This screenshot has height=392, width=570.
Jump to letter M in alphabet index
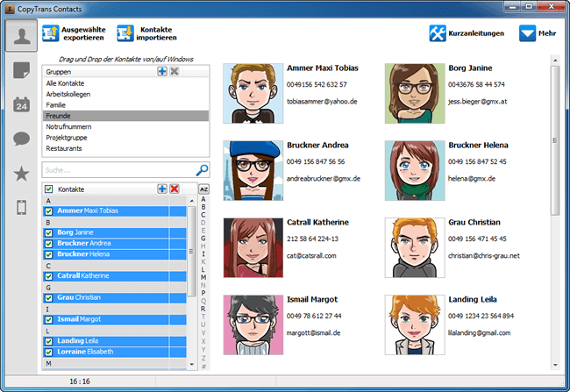coord(203,277)
